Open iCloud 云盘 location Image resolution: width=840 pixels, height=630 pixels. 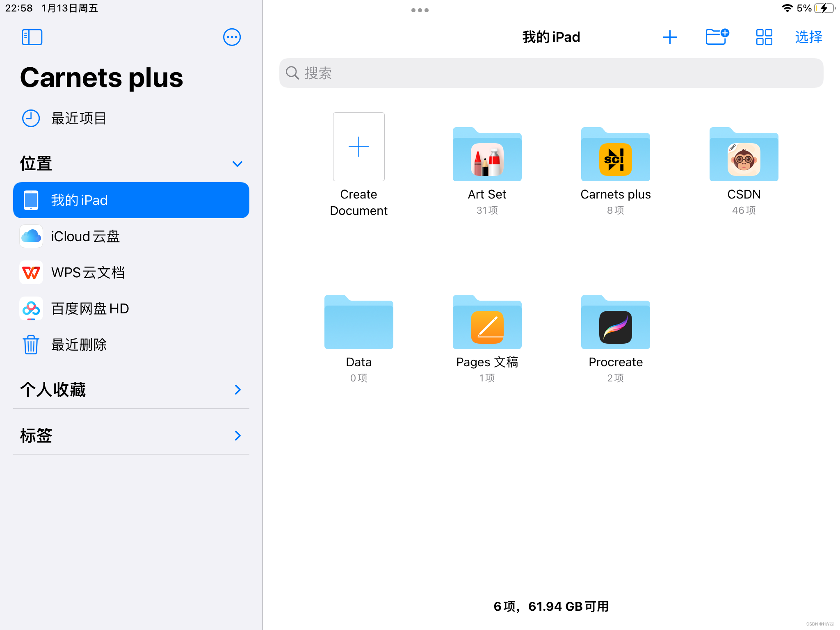coord(131,236)
